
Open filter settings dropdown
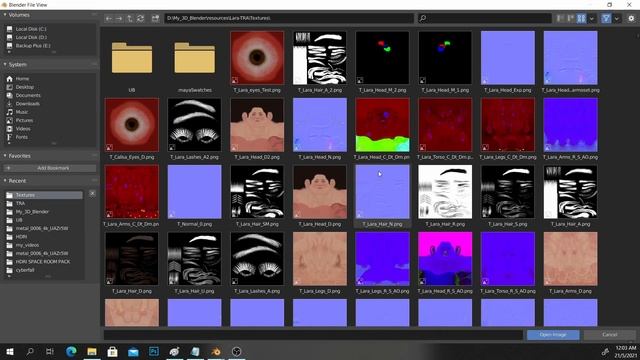(616, 18)
